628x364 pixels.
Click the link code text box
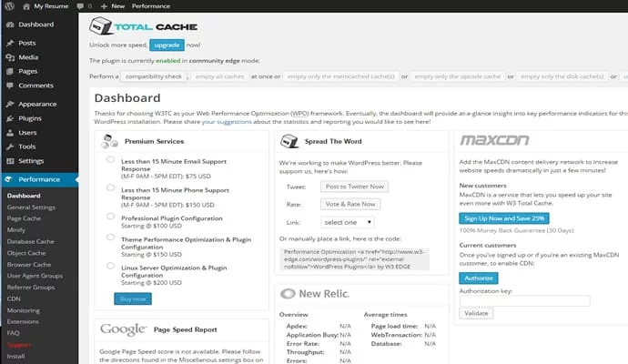[x=354, y=259]
